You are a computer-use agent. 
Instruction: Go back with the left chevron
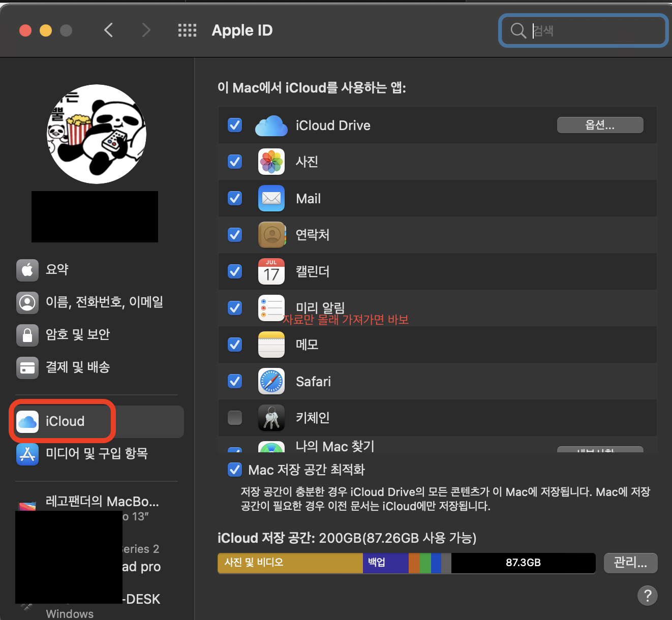click(x=108, y=30)
